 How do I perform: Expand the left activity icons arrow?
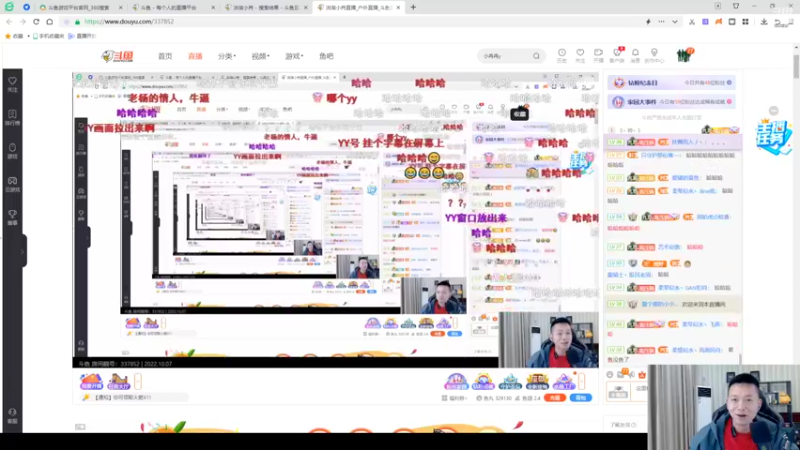(138, 381)
